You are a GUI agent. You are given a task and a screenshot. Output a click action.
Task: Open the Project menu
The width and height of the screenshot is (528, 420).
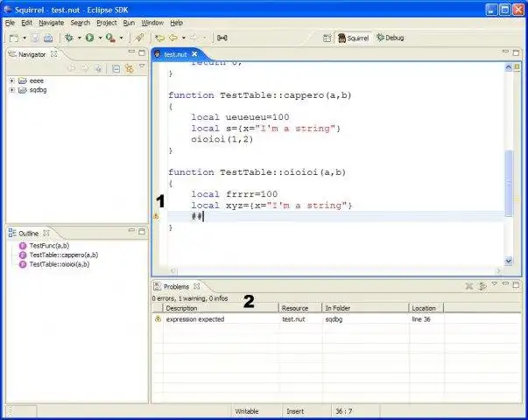point(107,23)
